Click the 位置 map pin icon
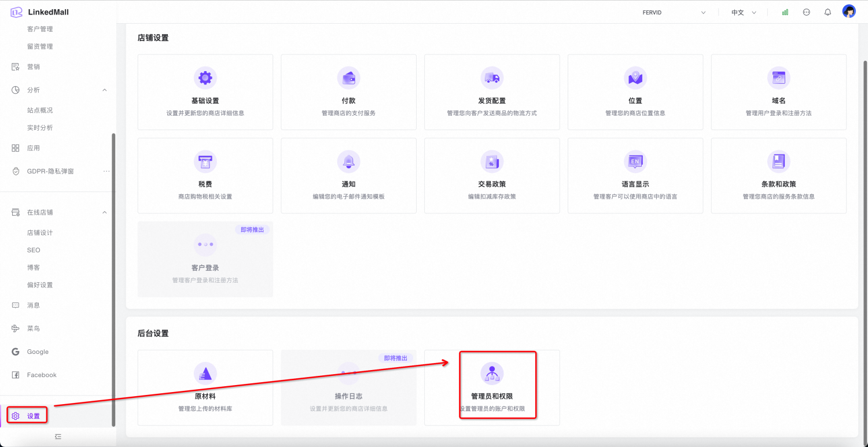The image size is (868, 447). 635,78
